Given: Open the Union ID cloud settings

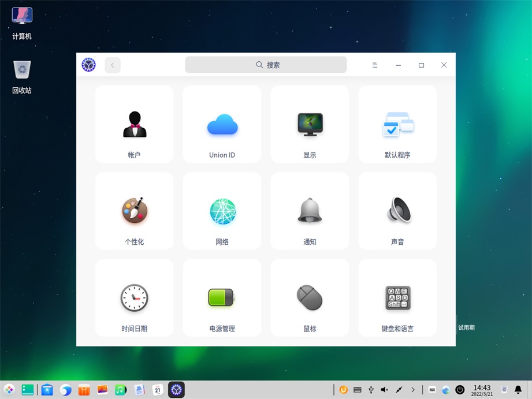Looking at the screenshot, I should tap(222, 125).
